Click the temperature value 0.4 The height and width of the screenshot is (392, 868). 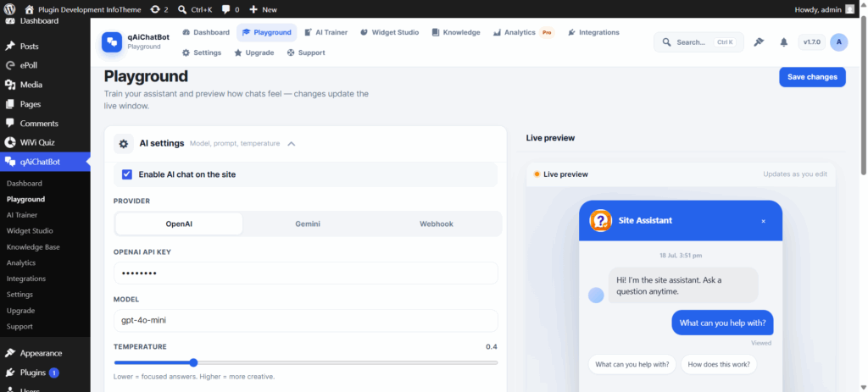492,346
